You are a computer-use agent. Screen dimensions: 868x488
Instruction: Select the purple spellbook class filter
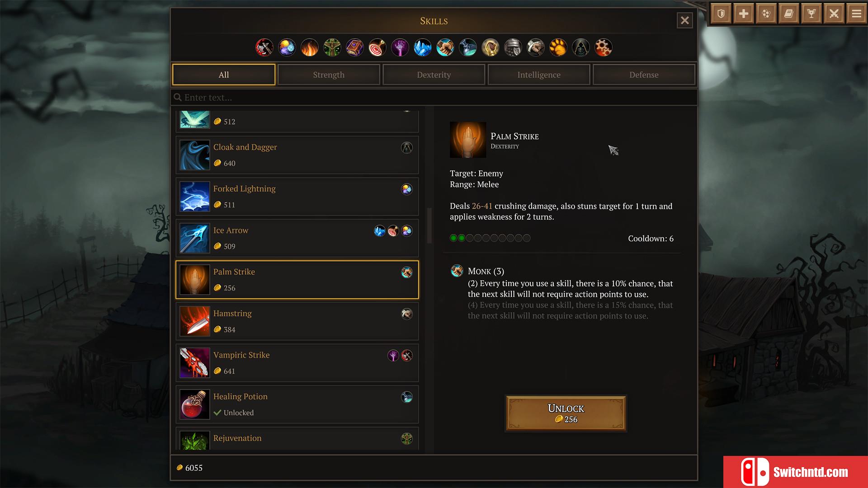point(355,47)
